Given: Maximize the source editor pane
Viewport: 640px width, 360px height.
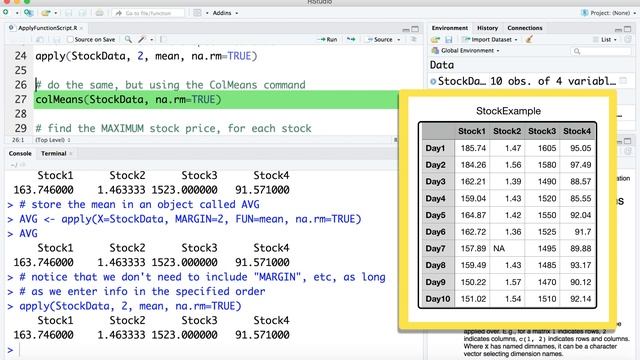Looking at the screenshot, I should (415, 29).
